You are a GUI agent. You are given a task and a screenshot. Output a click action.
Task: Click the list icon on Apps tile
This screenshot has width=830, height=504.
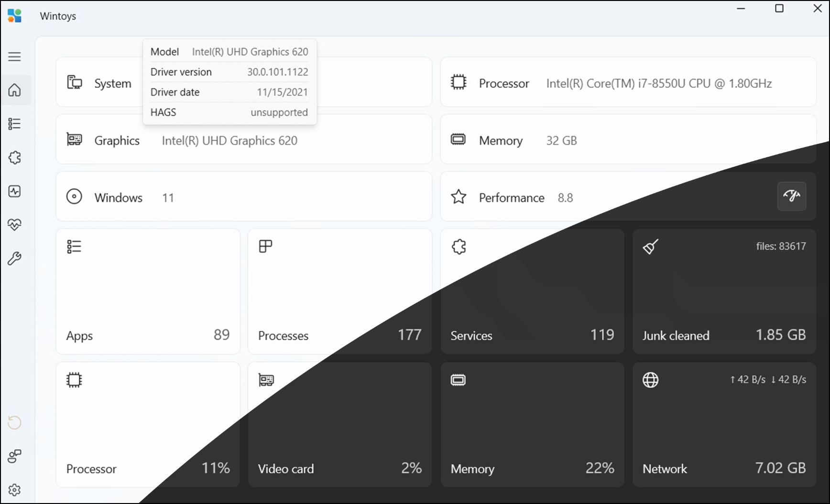pos(74,247)
